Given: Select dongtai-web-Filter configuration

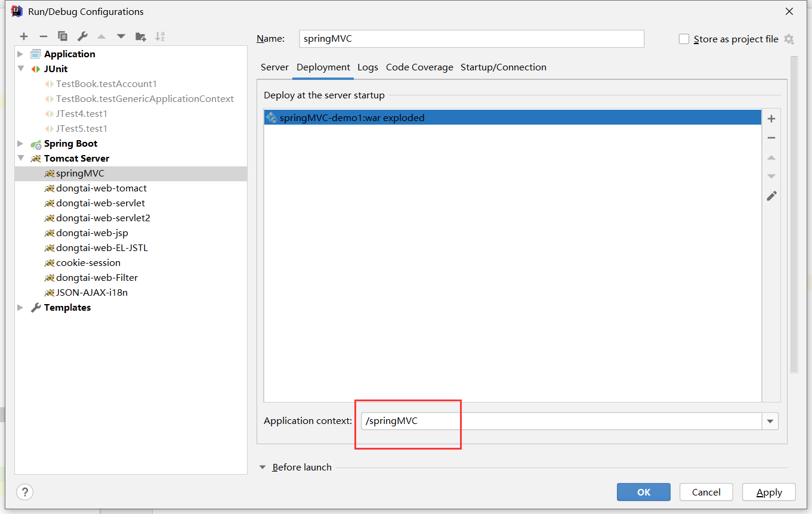Looking at the screenshot, I should [97, 278].
